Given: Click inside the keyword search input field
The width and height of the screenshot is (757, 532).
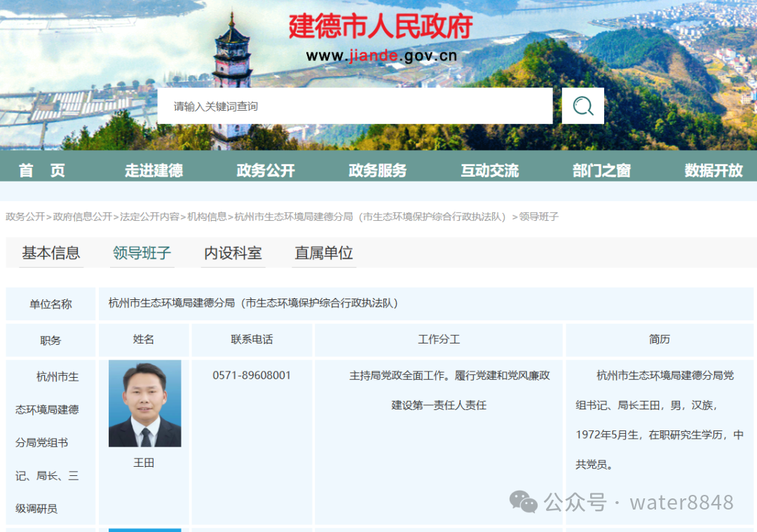Looking at the screenshot, I should coord(350,105).
